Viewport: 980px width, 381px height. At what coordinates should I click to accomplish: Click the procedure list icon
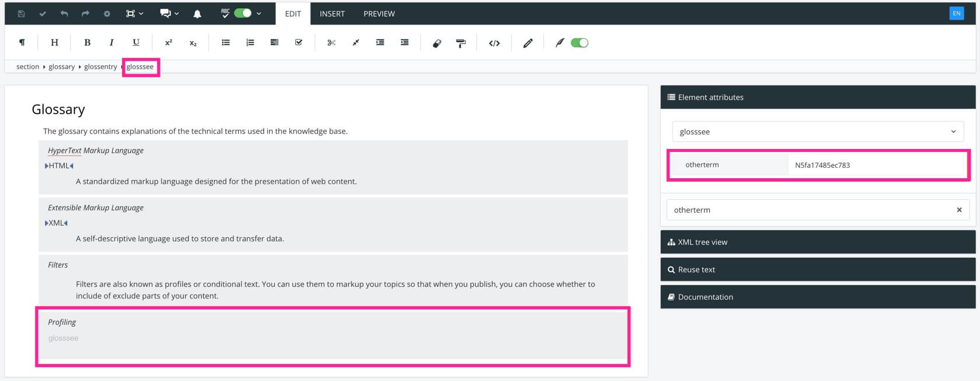[x=274, y=42]
